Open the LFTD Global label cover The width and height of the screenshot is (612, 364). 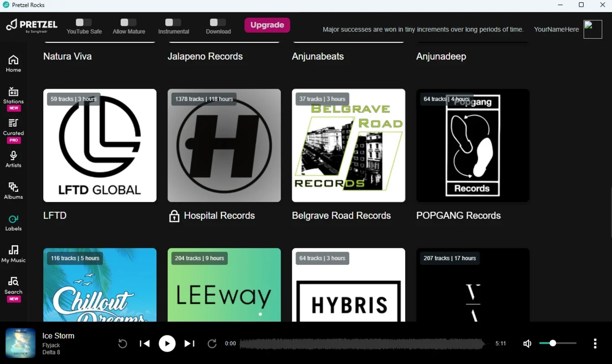point(100,145)
